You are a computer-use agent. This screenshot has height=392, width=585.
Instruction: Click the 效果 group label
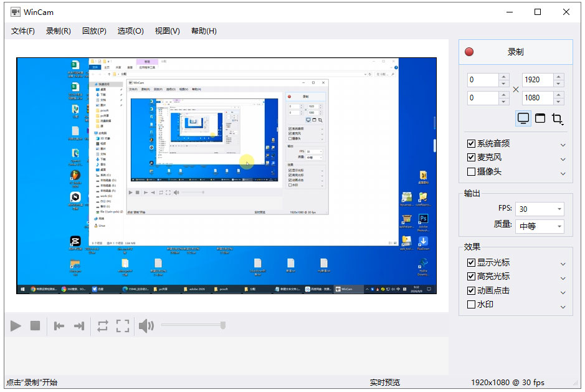pos(472,247)
